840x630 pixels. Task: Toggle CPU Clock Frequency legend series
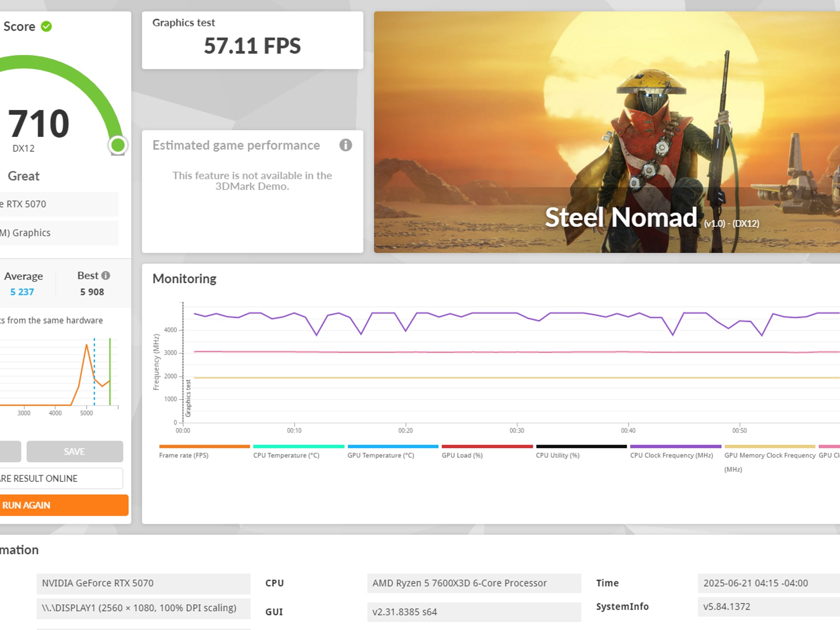671,455
